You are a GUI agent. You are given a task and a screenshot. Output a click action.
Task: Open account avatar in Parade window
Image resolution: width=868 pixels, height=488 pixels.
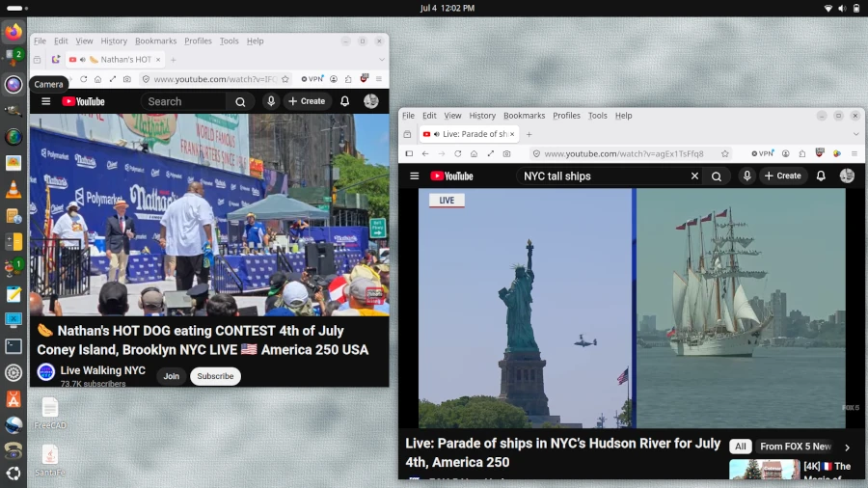pyautogui.click(x=847, y=176)
